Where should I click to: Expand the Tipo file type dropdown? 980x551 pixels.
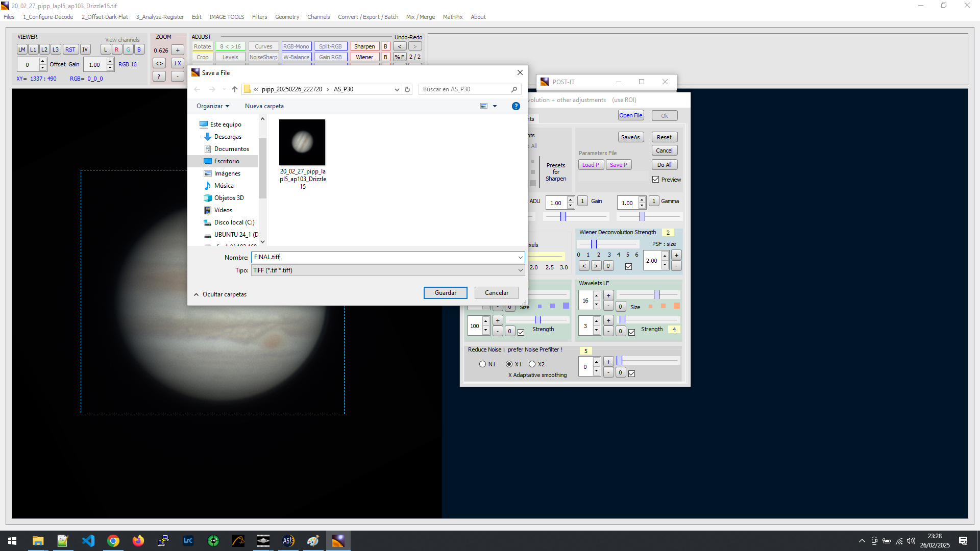click(520, 270)
